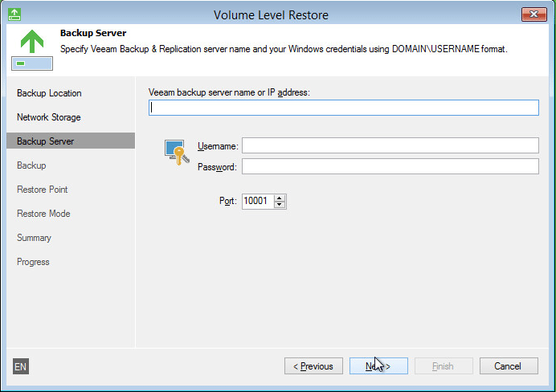The width and height of the screenshot is (556, 392).
Task: Select the Backup Server step
Action: pyautogui.click(x=71, y=141)
